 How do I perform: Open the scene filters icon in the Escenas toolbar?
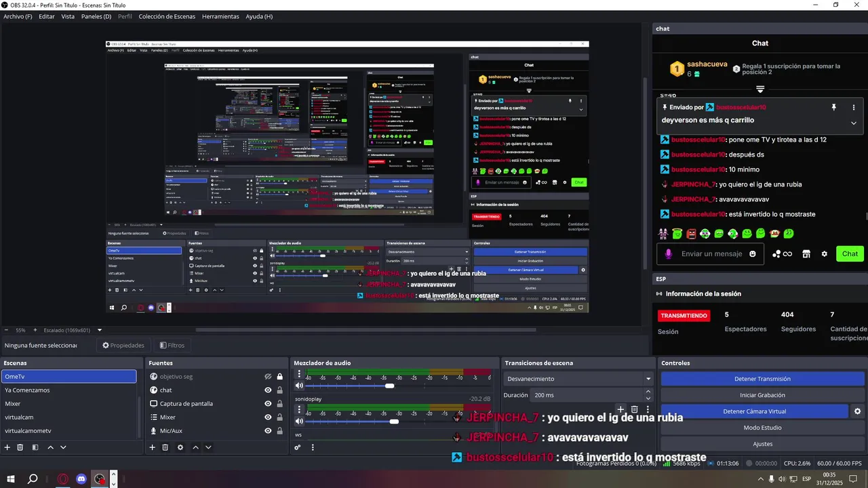[x=35, y=447]
